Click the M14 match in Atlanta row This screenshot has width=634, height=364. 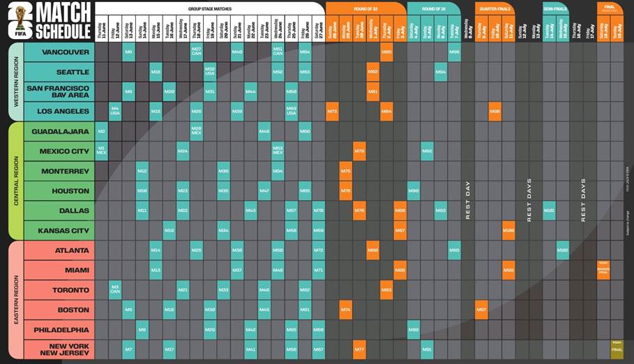point(156,250)
